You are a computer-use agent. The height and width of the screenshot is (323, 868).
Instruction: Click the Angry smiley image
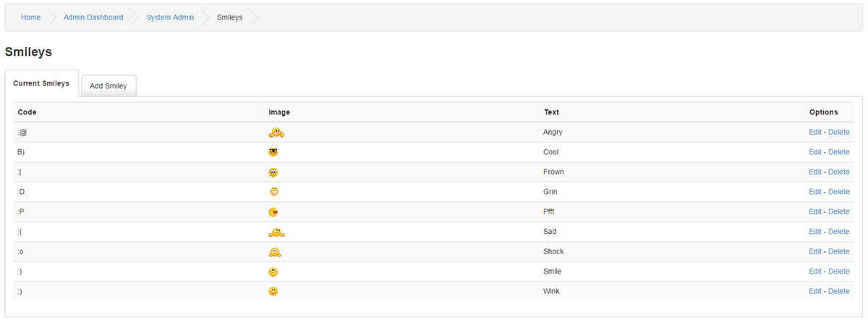276,132
